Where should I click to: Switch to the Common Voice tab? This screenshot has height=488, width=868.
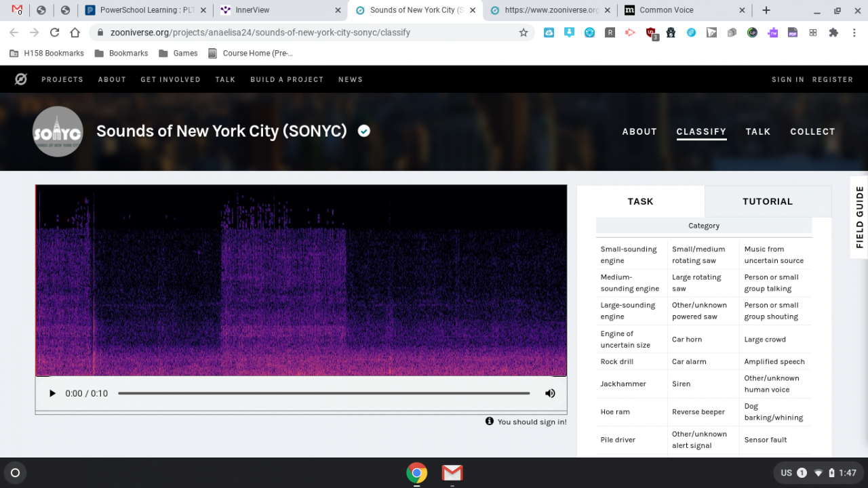684,10
